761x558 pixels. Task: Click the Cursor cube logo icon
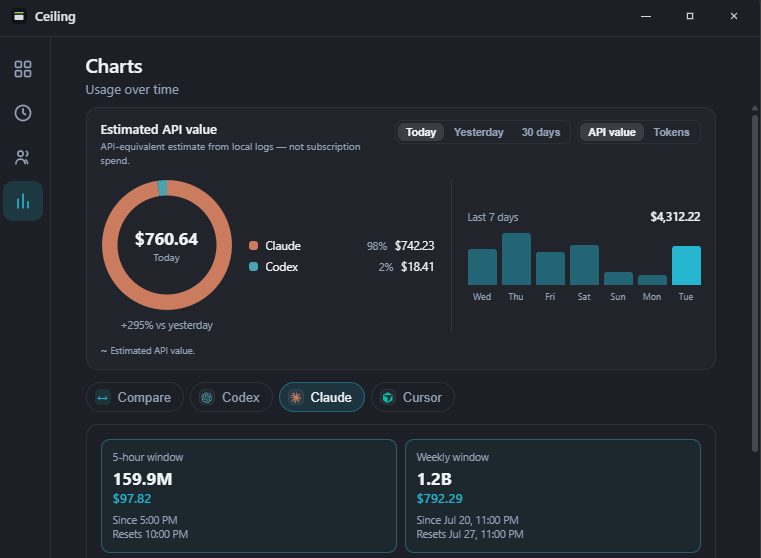[388, 397]
